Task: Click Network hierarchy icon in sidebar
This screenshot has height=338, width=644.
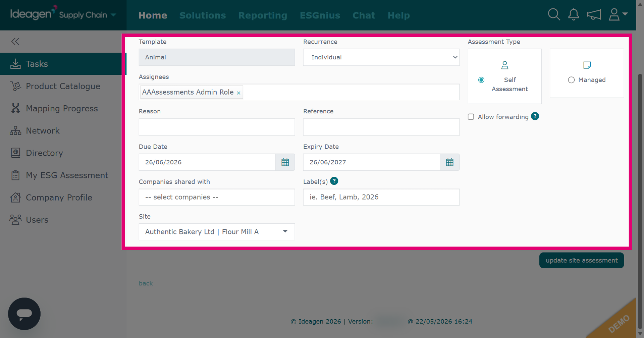Action: click(15, 131)
